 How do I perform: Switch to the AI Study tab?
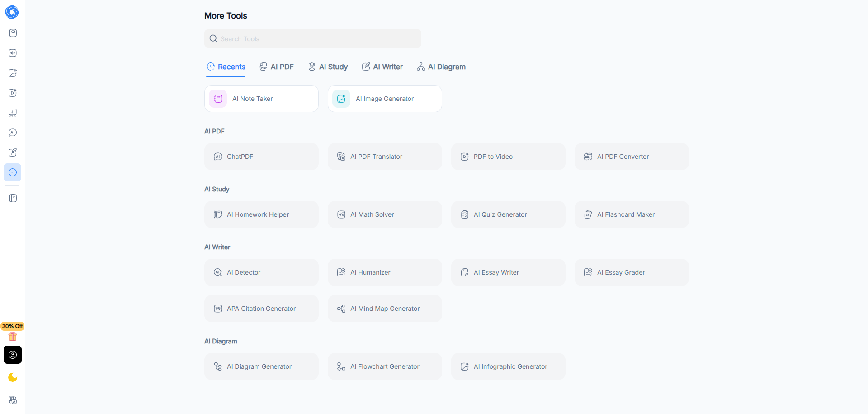point(328,67)
